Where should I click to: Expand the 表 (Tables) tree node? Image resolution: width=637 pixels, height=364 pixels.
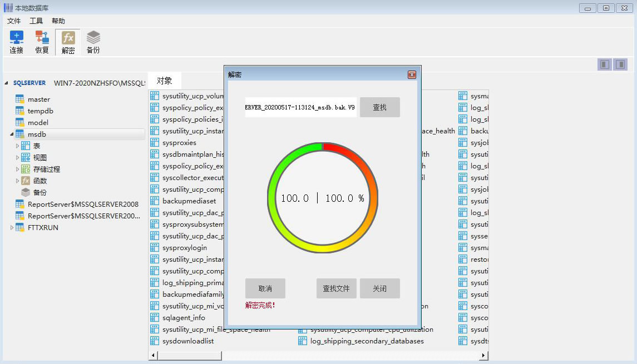point(17,146)
